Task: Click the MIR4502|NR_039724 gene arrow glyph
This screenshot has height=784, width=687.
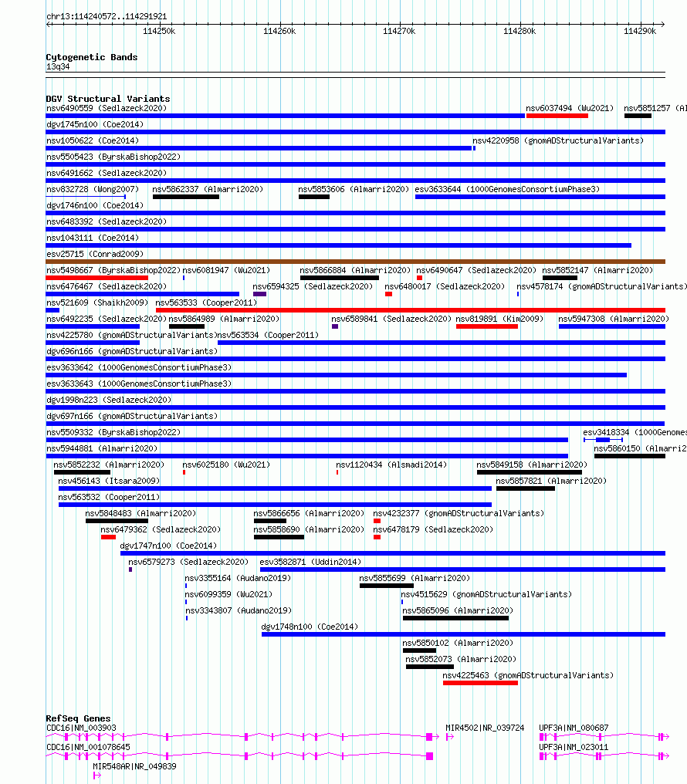Action: [450, 736]
